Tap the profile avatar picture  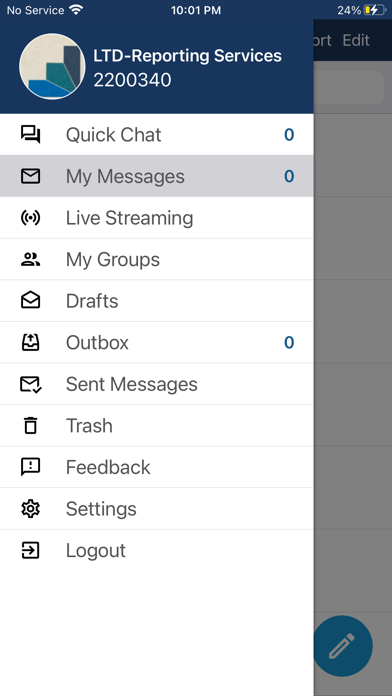(x=52, y=67)
